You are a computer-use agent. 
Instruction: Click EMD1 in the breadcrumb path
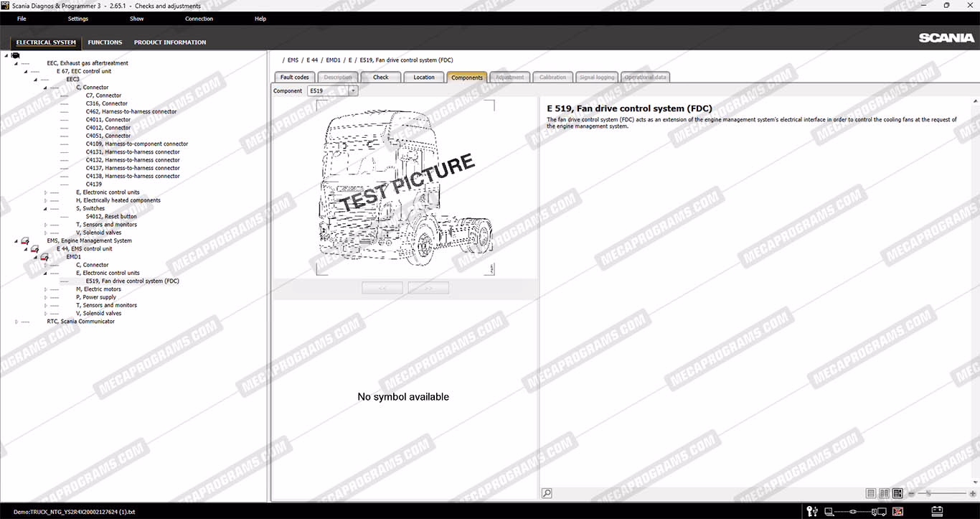click(333, 60)
